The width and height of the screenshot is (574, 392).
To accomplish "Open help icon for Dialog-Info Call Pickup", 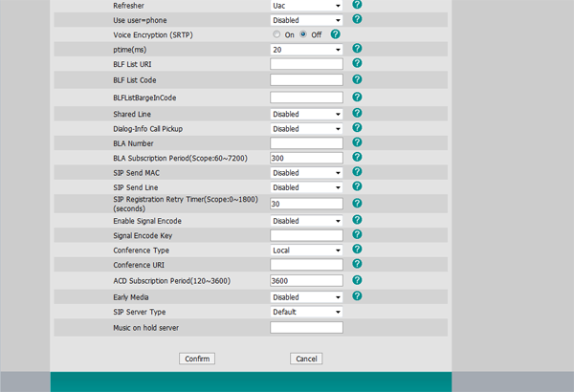I will (357, 128).
